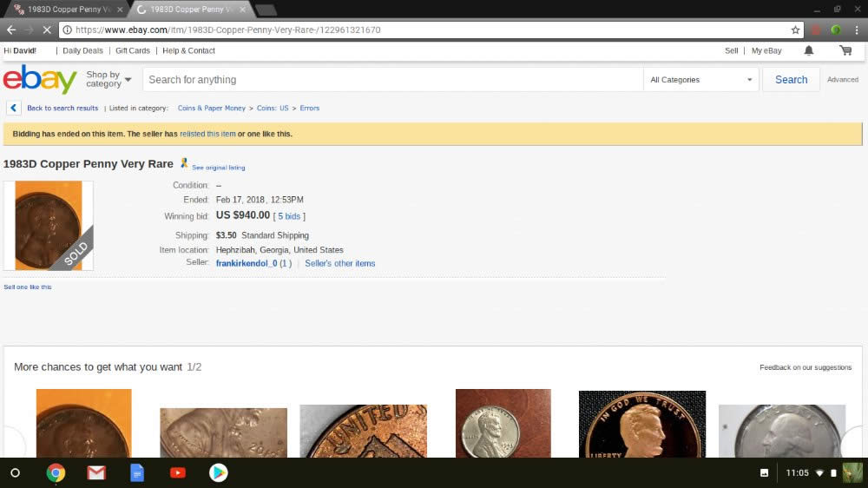
Task: Open the IN GOD WE TRUST proof penny item
Action: point(642,425)
